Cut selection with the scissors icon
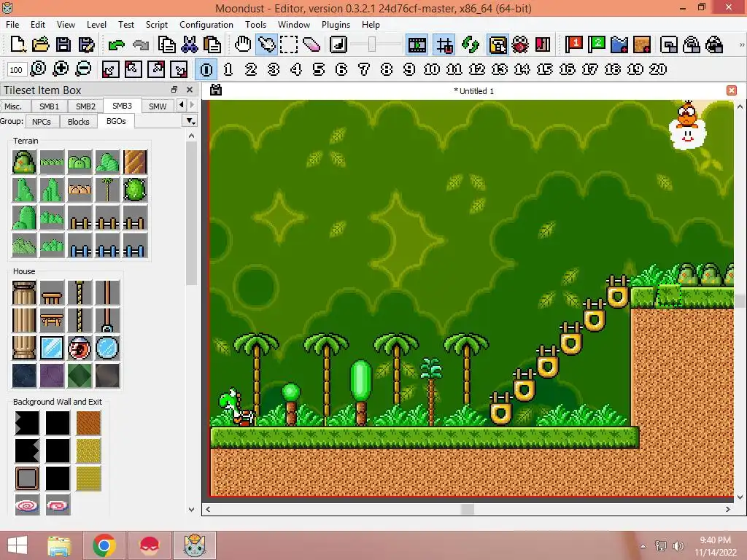Viewport: 747px width, 560px height. point(189,44)
